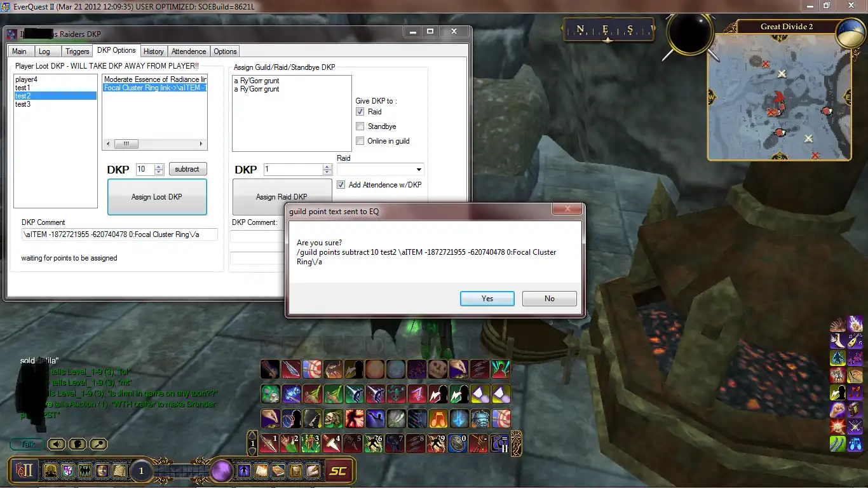This screenshot has width=868, height=488.
Task: Increase loot DKP value with up arrow
Action: click(159, 166)
